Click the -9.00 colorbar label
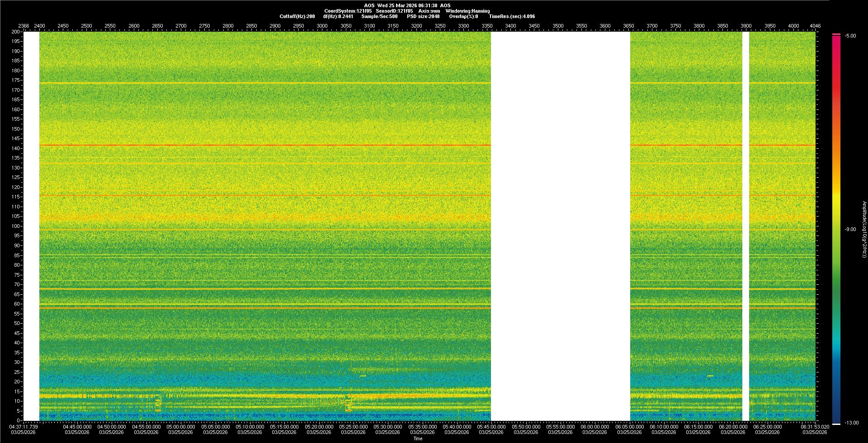The height and width of the screenshot is (443, 868). [850, 229]
